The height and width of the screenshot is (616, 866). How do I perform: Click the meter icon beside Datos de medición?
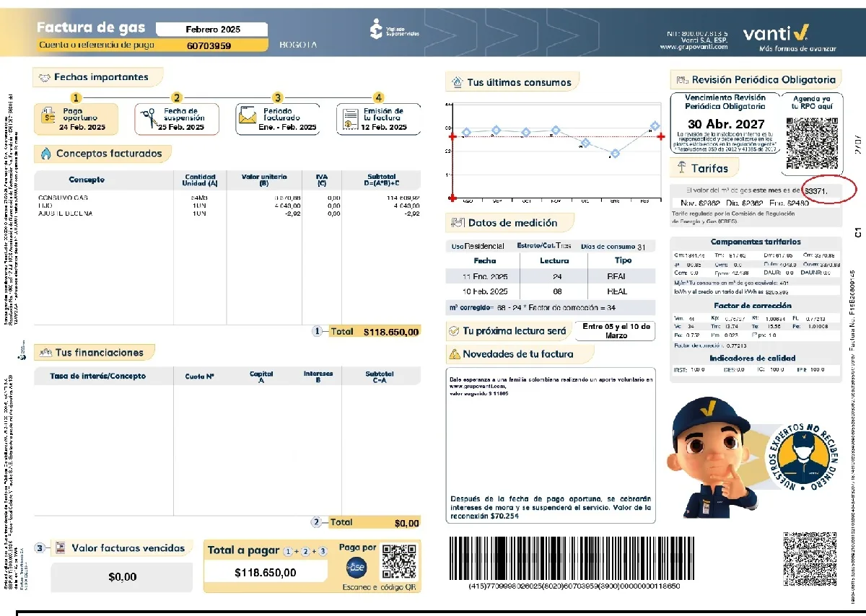[x=456, y=223]
